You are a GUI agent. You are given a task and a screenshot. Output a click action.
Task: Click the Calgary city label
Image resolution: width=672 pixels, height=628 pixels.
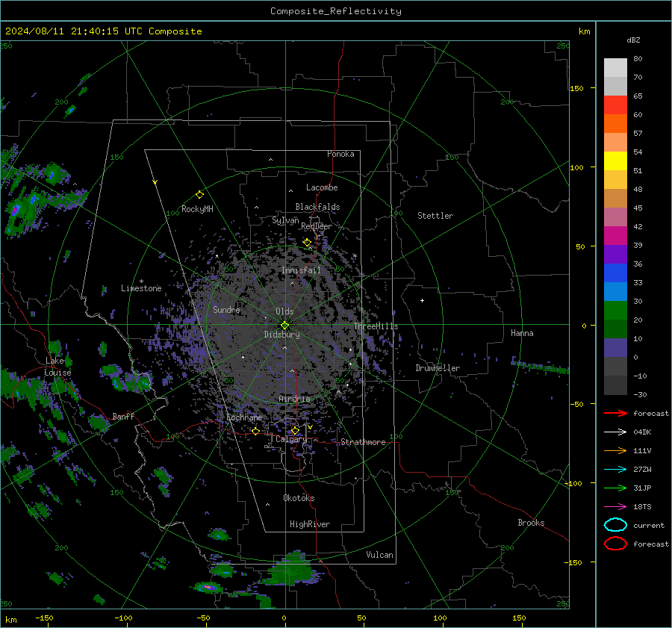(x=291, y=439)
